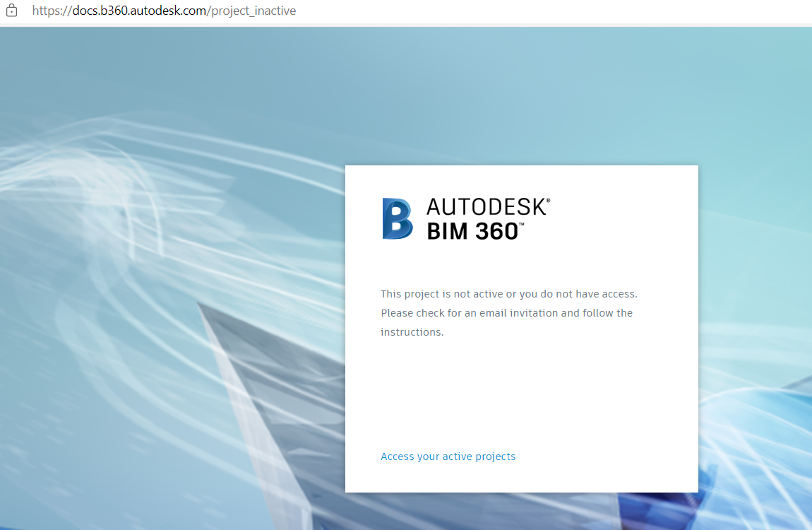Click the shackle of the padlock icon
Viewport: 812px width, 530px height.
11,6
